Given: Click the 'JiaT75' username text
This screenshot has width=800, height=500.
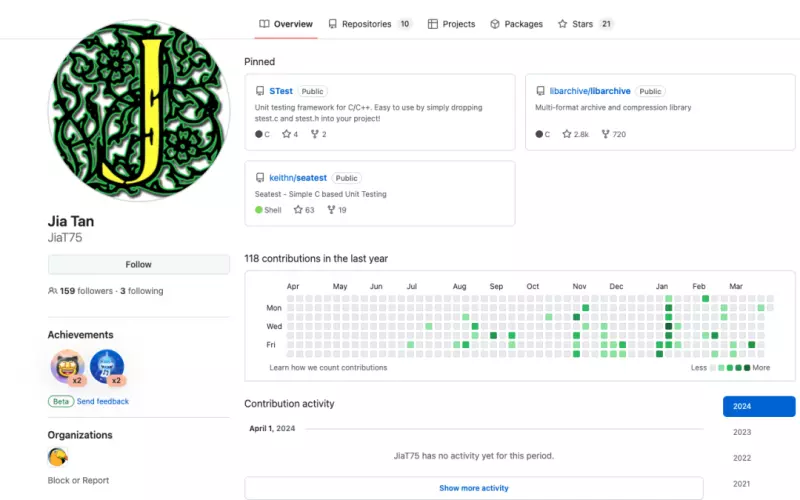Looking at the screenshot, I should [x=65, y=237].
